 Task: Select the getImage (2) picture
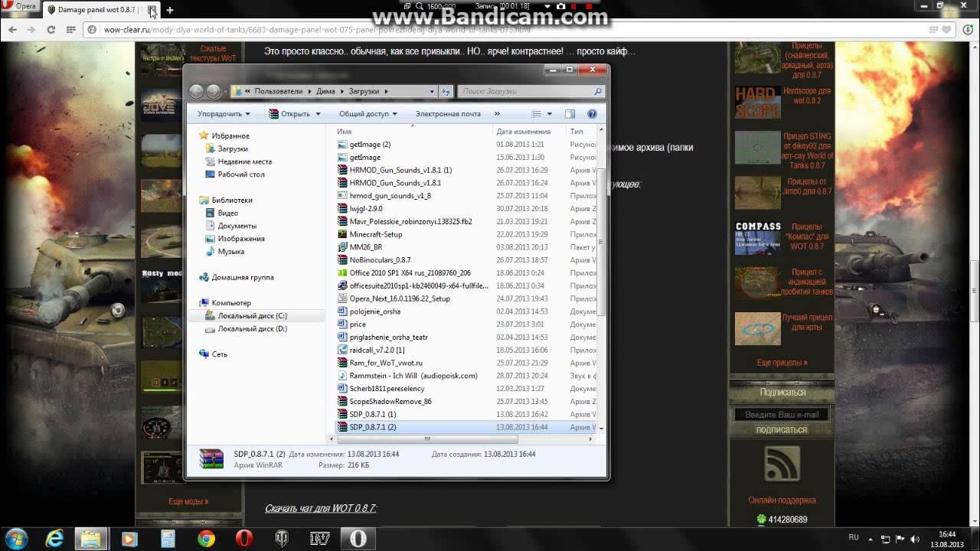click(370, 144)
